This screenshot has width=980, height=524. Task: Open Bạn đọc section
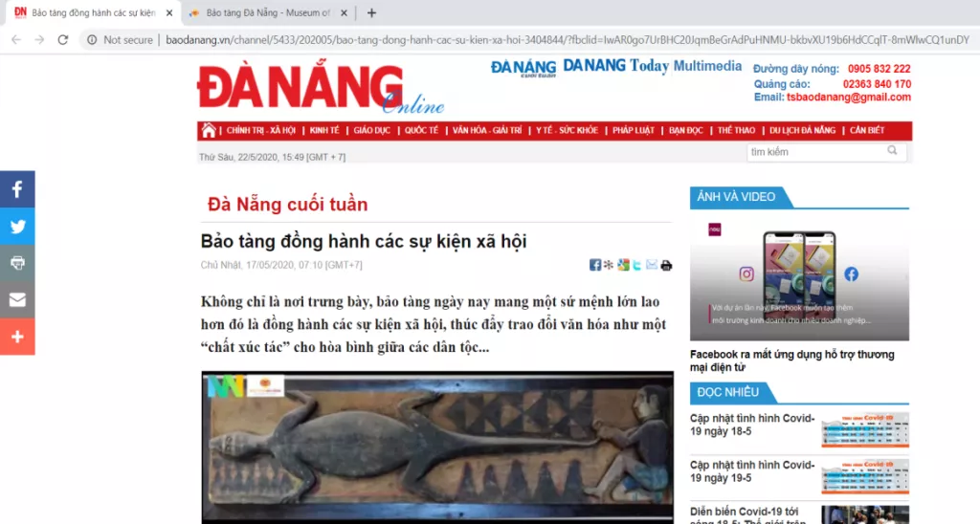[x=685, y=131]
